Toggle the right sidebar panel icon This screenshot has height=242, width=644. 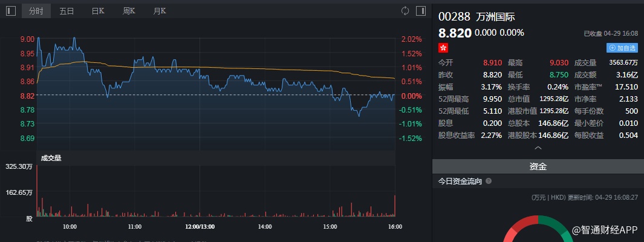(x=421, y=11)
